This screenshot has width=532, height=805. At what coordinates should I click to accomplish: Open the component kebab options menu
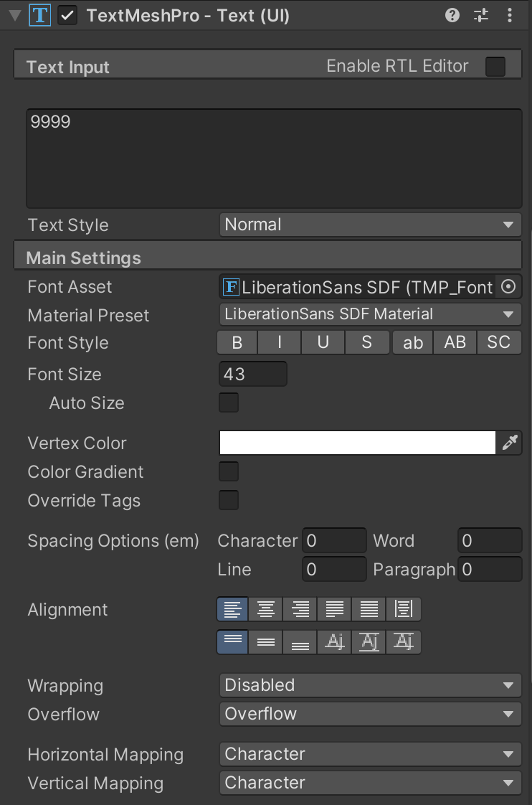pos(510,15)
